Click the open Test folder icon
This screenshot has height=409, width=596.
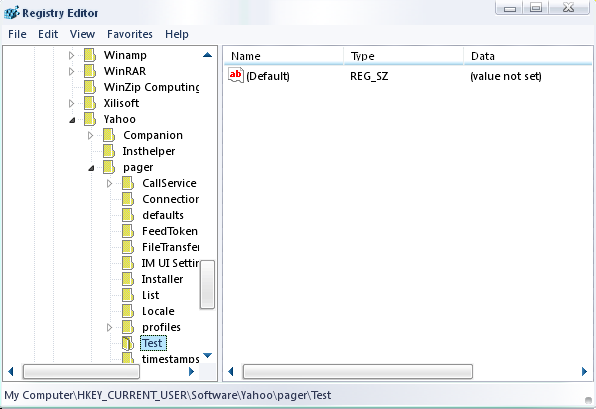[128, 343]
